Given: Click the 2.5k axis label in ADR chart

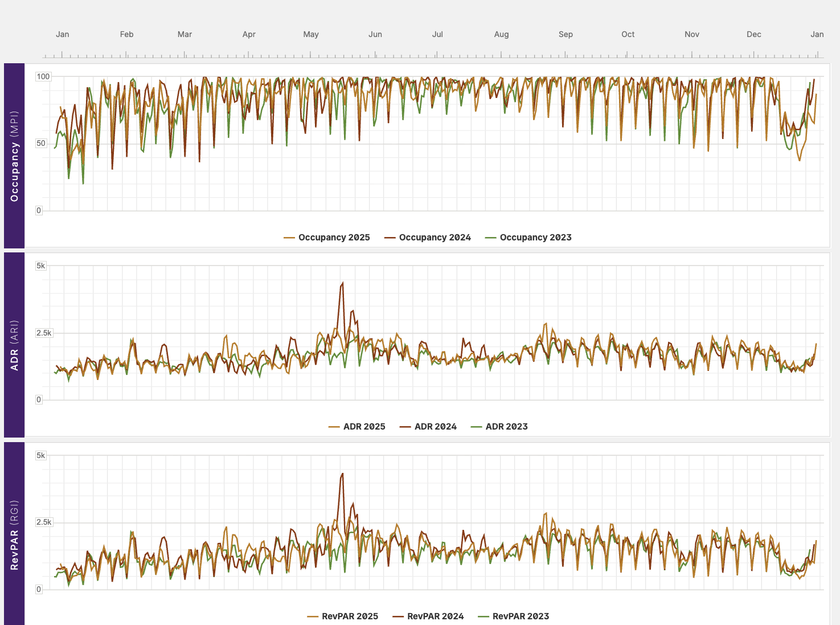Looking at the screenshot, I should 44,333.
